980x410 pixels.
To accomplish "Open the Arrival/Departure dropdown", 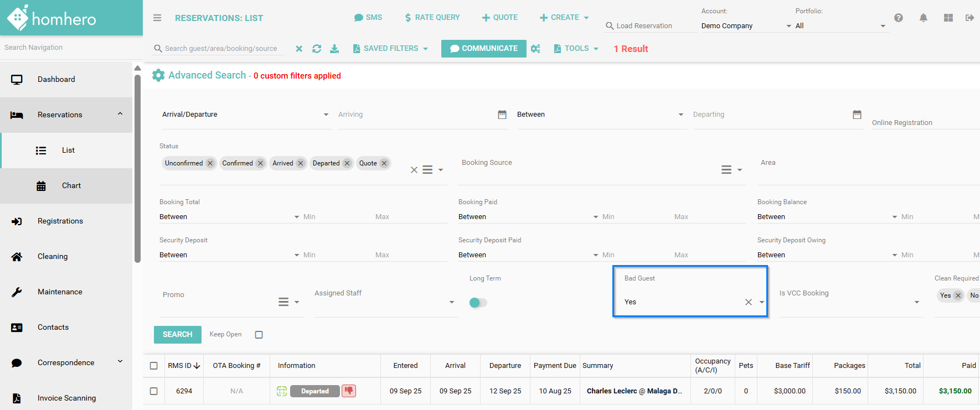I will click(x=245, y=115).
